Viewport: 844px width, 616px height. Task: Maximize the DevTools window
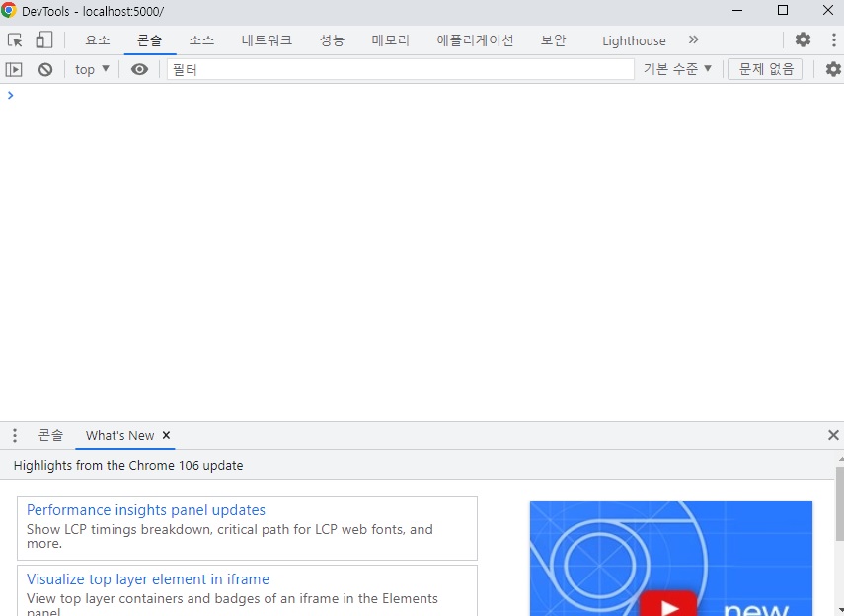tap(783, 11)
